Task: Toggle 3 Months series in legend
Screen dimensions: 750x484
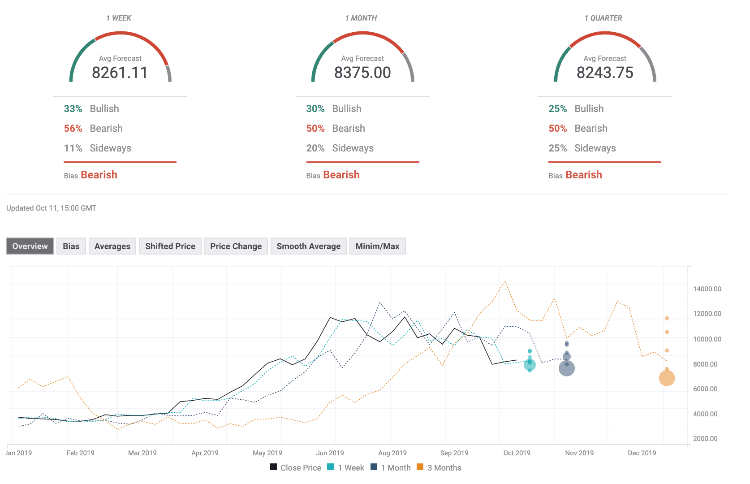Action: coord(442,467)
